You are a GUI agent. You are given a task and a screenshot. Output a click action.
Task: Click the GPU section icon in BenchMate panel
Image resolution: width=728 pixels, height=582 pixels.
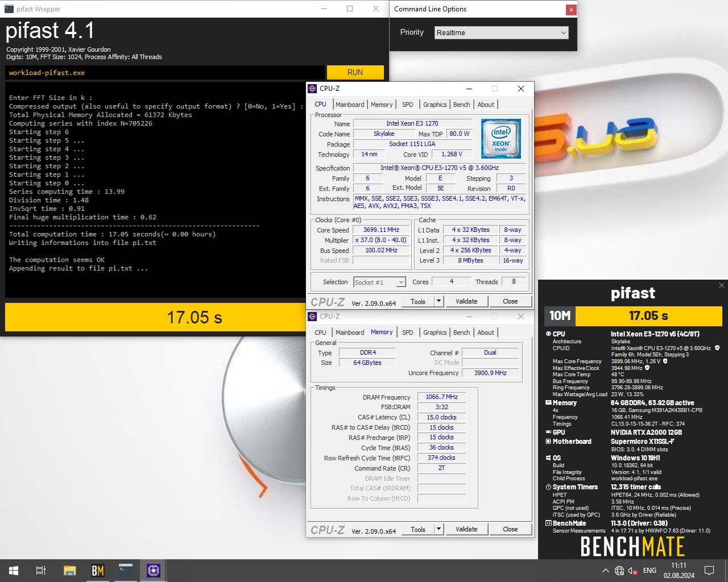(x=548, y=433)
